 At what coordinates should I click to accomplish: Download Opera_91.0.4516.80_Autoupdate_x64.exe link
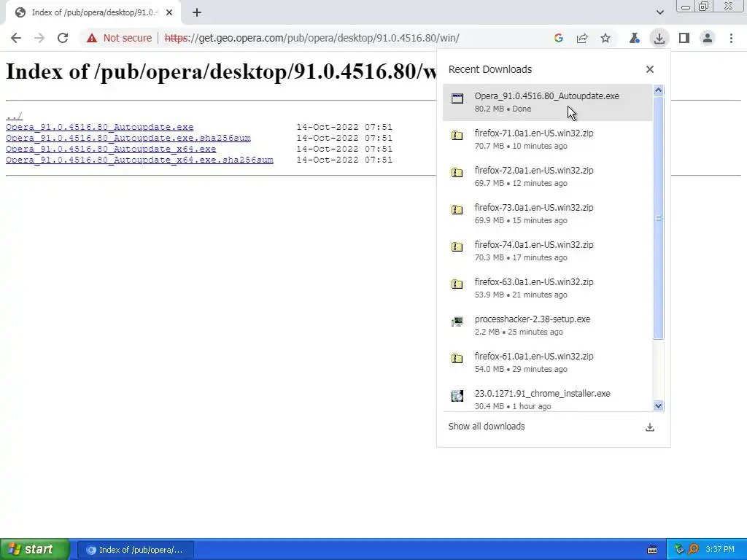click(111, 149)
